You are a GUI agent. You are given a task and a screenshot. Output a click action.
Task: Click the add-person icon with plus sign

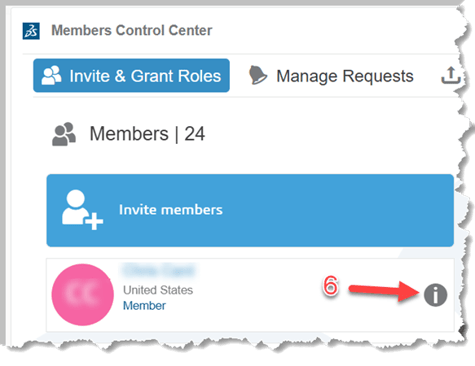pos(82,210)
